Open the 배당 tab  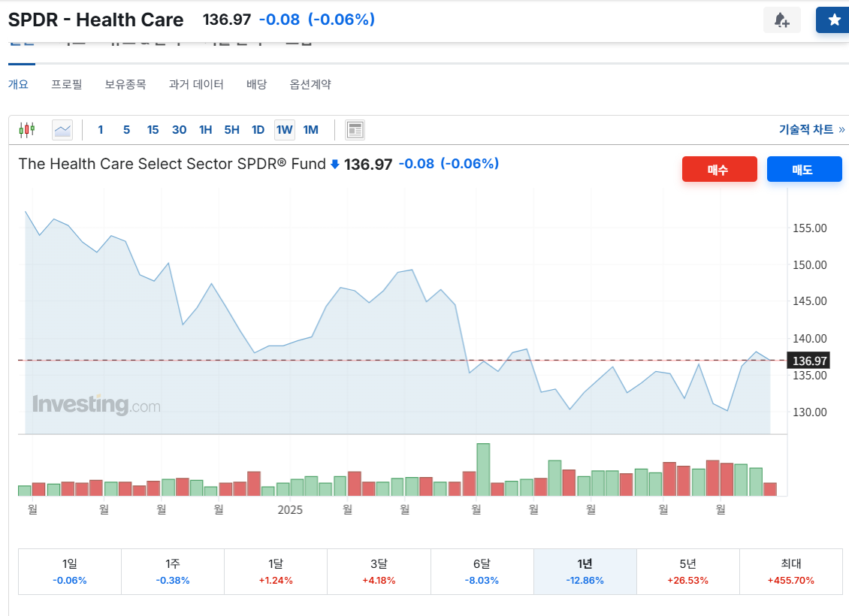coord(257,84)
